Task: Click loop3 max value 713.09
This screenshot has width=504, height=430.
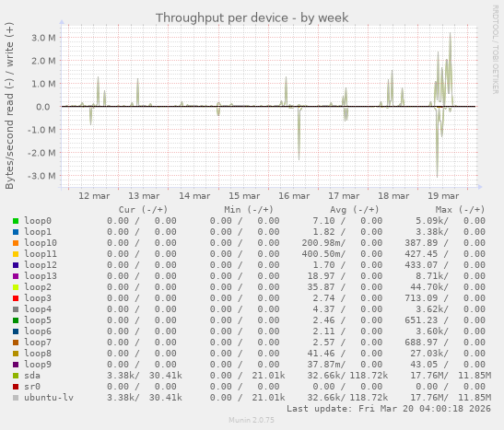Action: (x=421, y=298)
